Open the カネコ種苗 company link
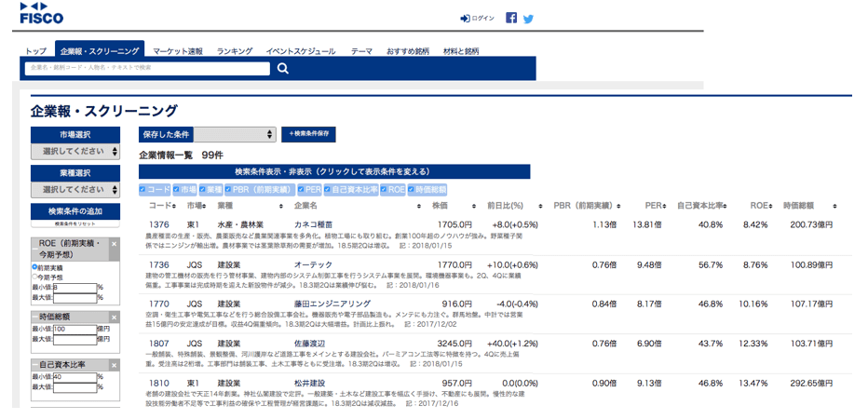The image size is (868, 419). (x=316, y=224)
